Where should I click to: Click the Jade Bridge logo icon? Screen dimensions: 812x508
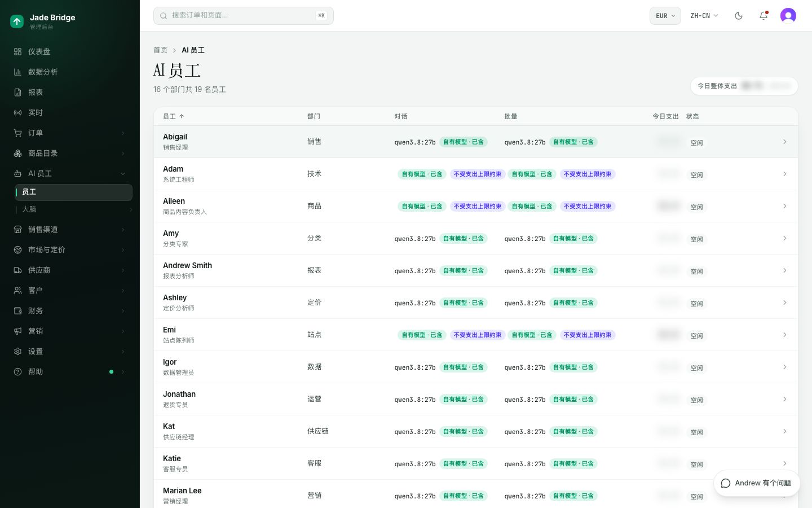click(17, 21)
